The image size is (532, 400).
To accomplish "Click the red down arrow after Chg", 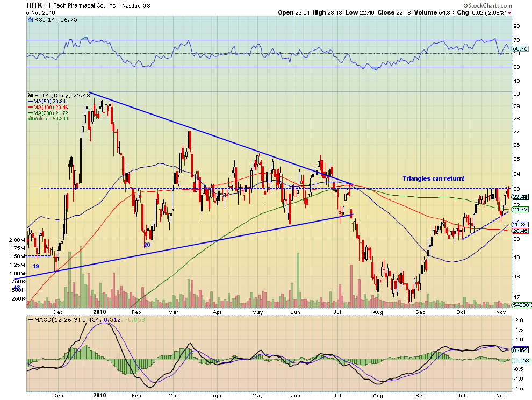I will point(509,13).
